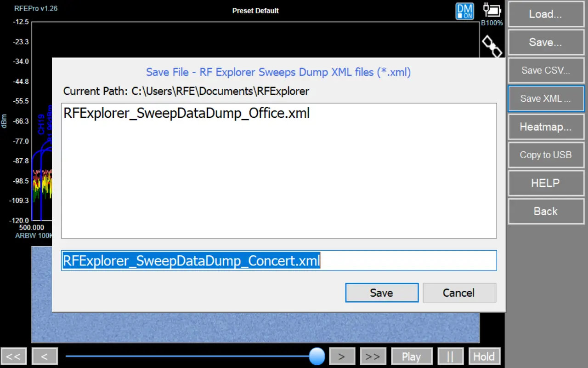Click the battery charging status icon
Screen dimensions: 588x368
(x=492, y=10)
